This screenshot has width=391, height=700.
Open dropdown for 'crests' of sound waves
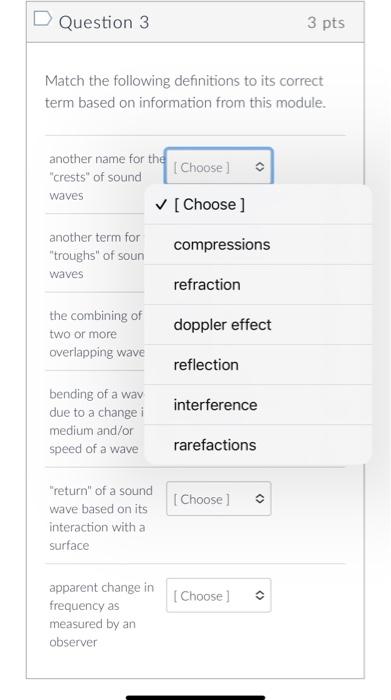tap(219, 167)
